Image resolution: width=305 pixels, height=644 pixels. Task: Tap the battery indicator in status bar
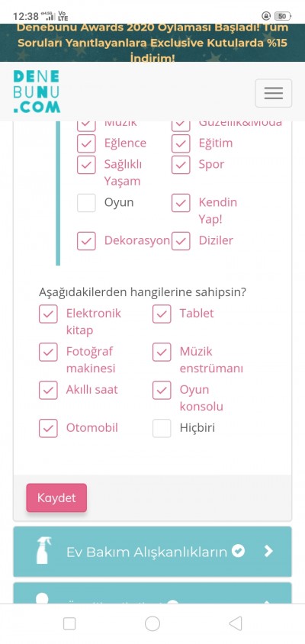click(282, 16)
